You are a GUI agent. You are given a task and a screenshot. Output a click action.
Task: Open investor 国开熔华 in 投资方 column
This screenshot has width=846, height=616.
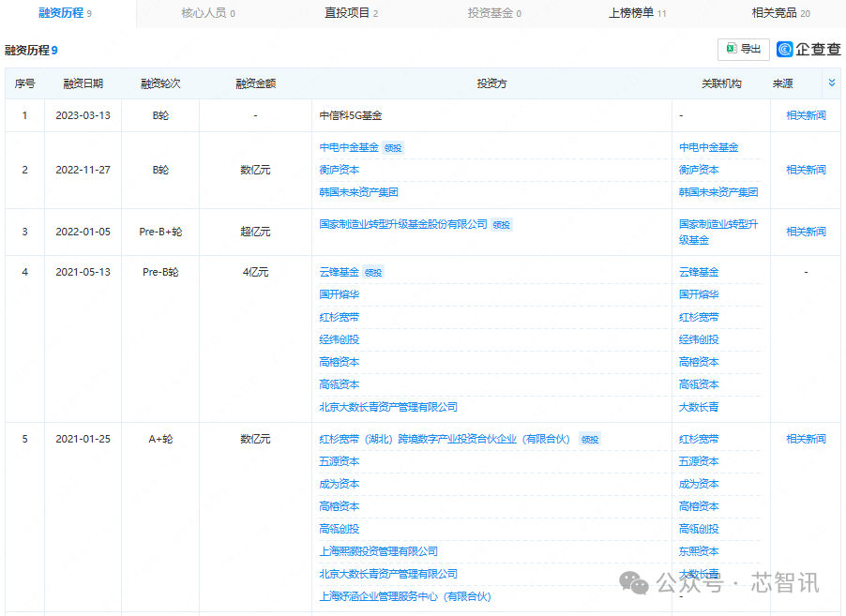click(339, 294)
